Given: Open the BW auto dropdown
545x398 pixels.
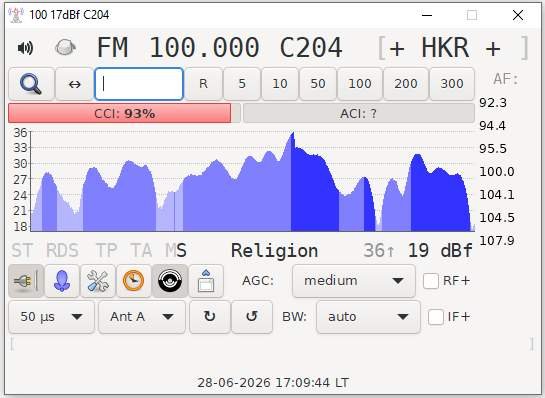Looking at the screenshot, I should coord(368,317).
